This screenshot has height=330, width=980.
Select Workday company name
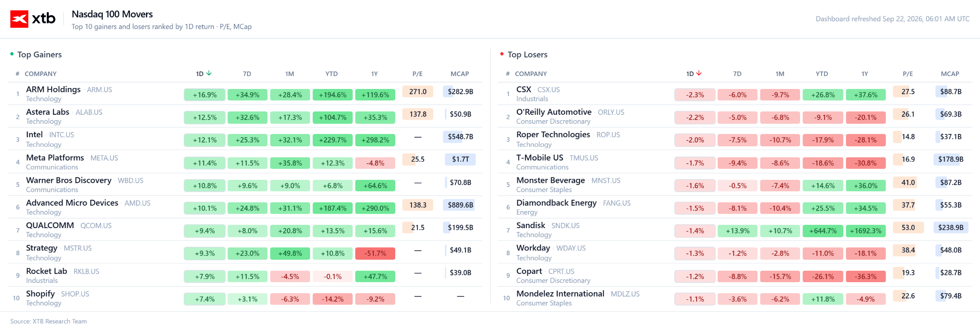click(x=533, y=248)
